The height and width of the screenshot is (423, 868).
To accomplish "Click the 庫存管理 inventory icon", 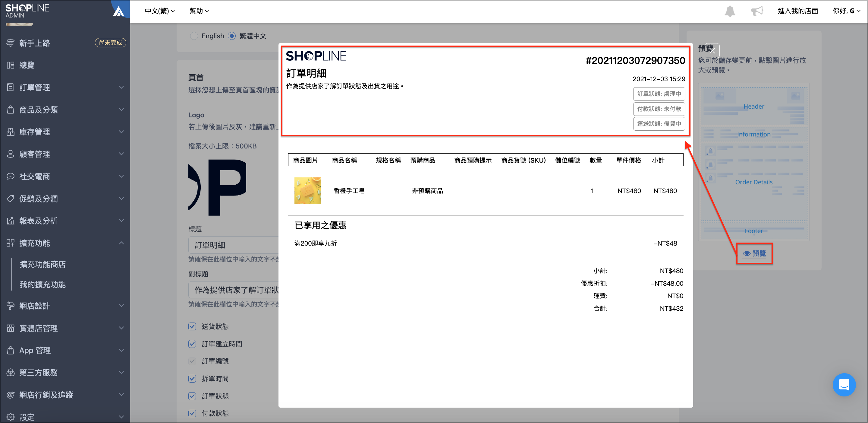I will tap(11, 132).
